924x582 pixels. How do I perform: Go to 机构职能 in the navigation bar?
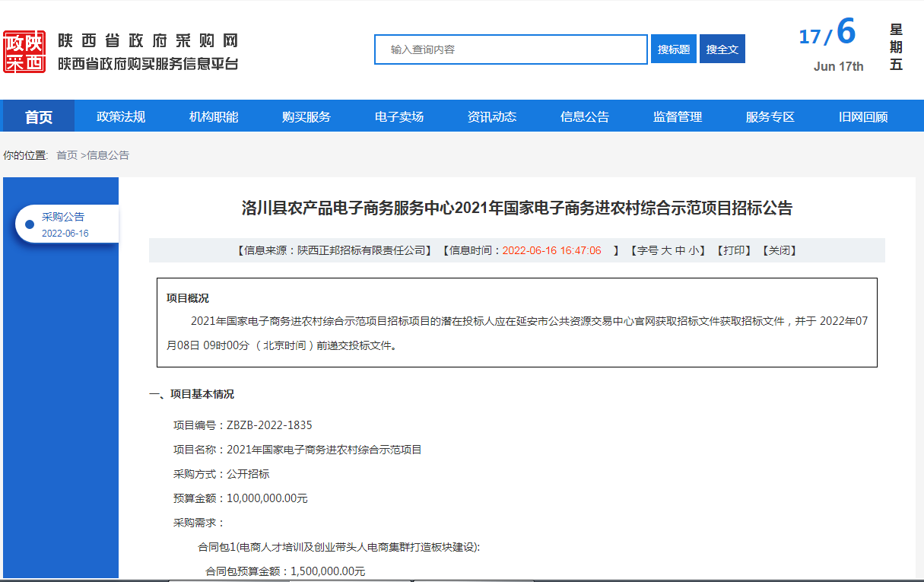[214, 116]
